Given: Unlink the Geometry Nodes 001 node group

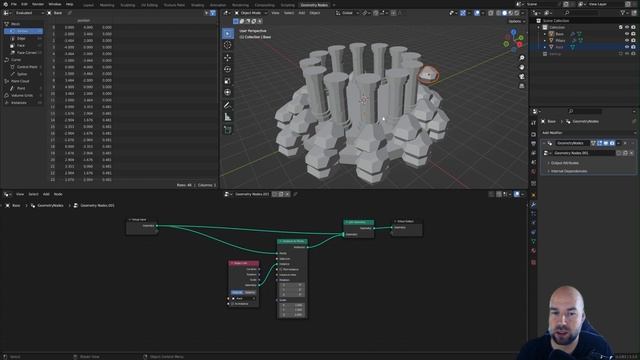Looking at the screenshot, I should (287, 194).
